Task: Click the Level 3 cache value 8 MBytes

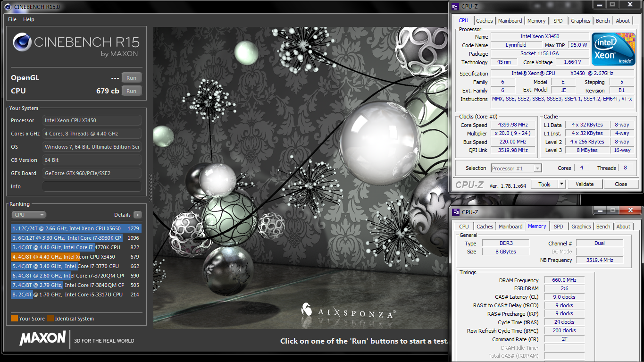Action: pyautogui.click(x=587, y=151)
